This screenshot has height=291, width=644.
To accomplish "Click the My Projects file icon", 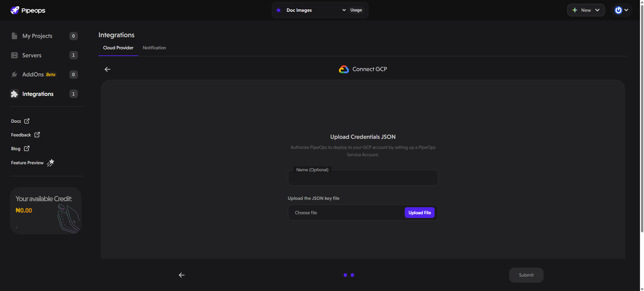I will (x=14, y=36).
